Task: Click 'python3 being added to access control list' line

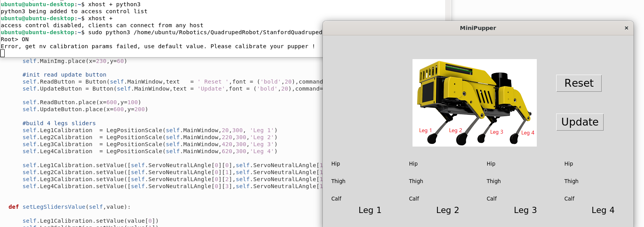Action: (74, 11)
